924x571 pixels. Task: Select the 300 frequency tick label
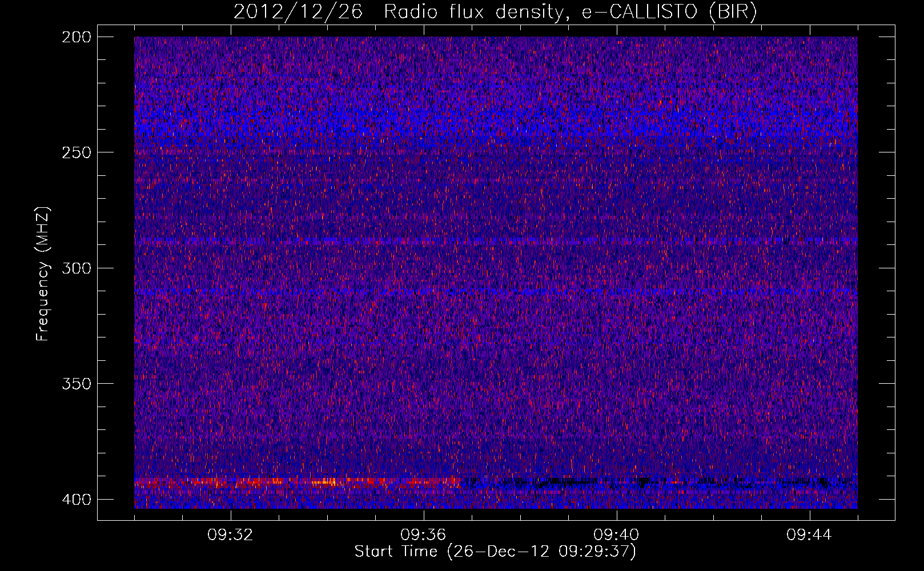77,268
